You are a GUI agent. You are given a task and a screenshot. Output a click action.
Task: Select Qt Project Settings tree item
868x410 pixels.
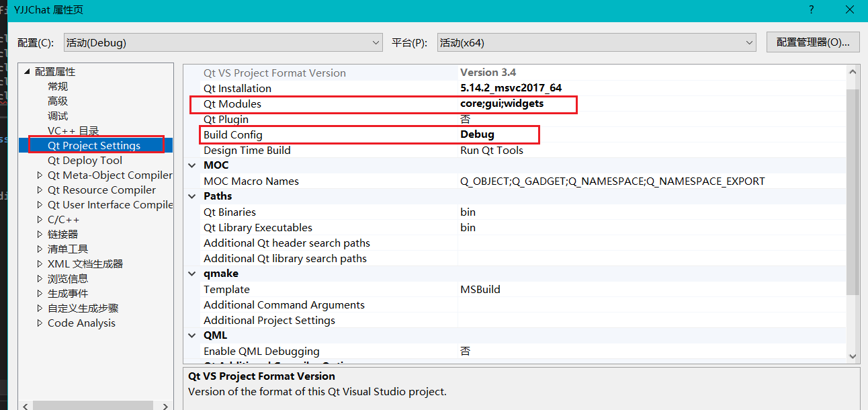pyautogui.click(x=94, y=145)
